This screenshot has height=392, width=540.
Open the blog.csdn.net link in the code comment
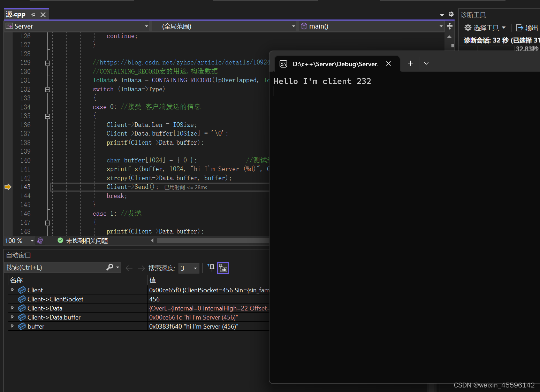[181, 62]
